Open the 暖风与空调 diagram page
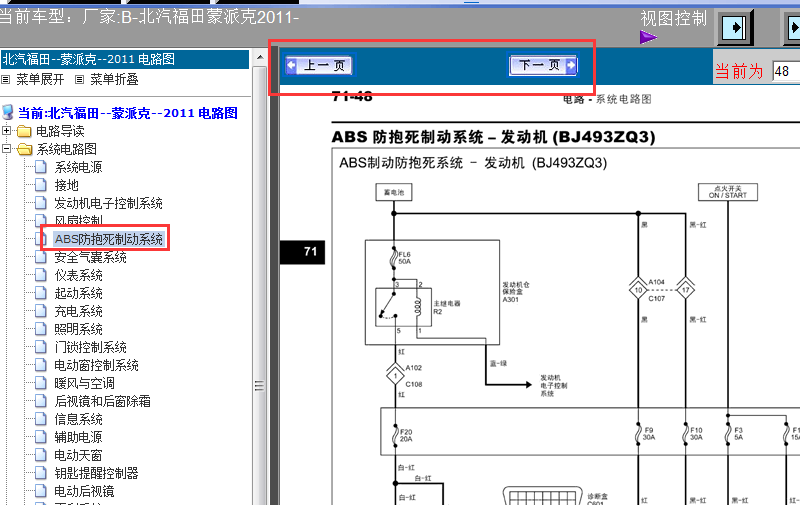The height and width of the screenshot is (505, 800). tap(84, 383)
